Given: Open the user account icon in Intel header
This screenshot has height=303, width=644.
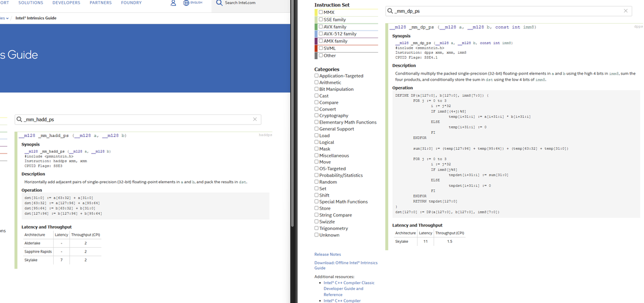Looking at the screenshot, I should [x=173, y=3].
